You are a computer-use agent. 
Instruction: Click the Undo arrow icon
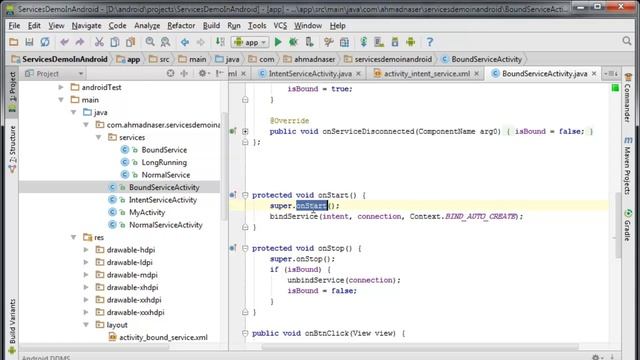[x=64, y=42]
